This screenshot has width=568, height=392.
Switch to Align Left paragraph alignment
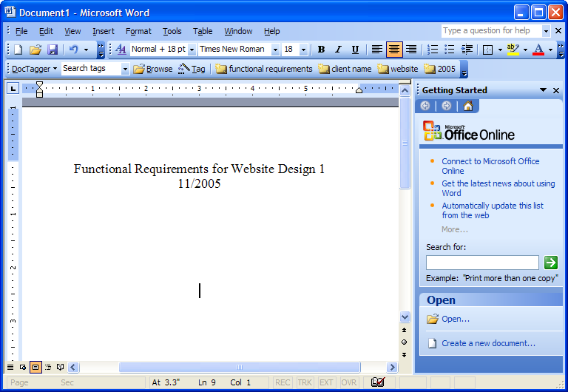point(377,50)
